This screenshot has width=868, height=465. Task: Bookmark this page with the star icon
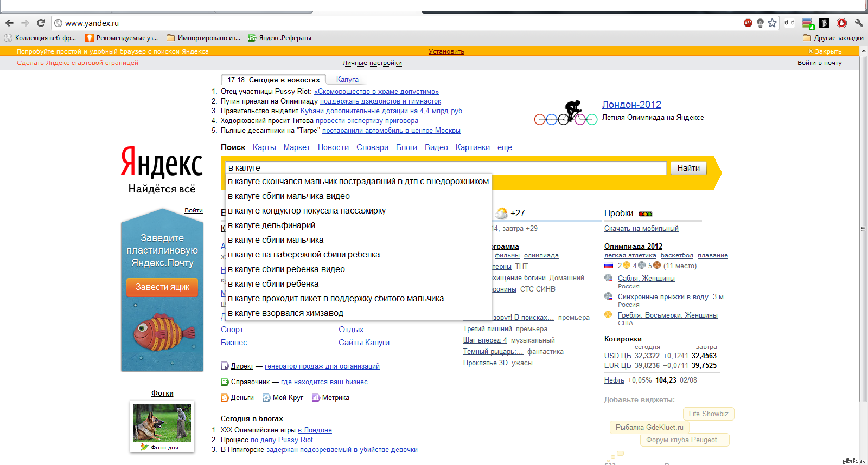(x=772, y=23)
